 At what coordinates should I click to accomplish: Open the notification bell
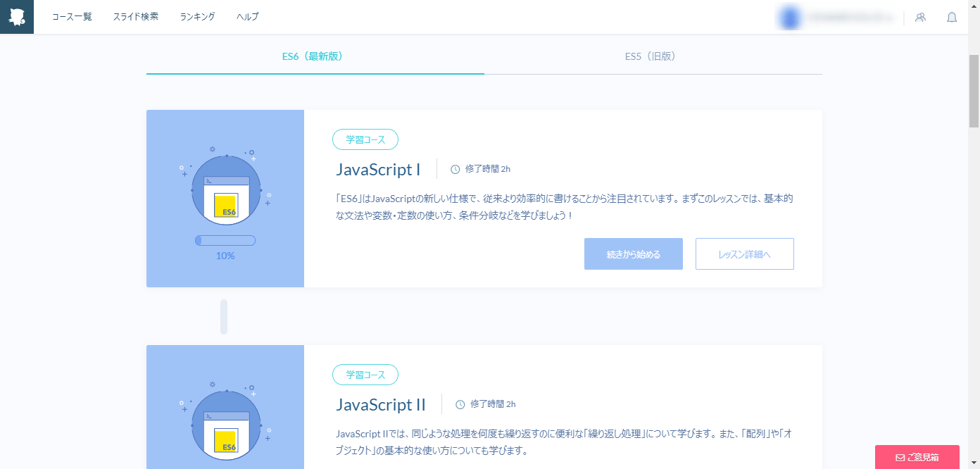[952, 17]
